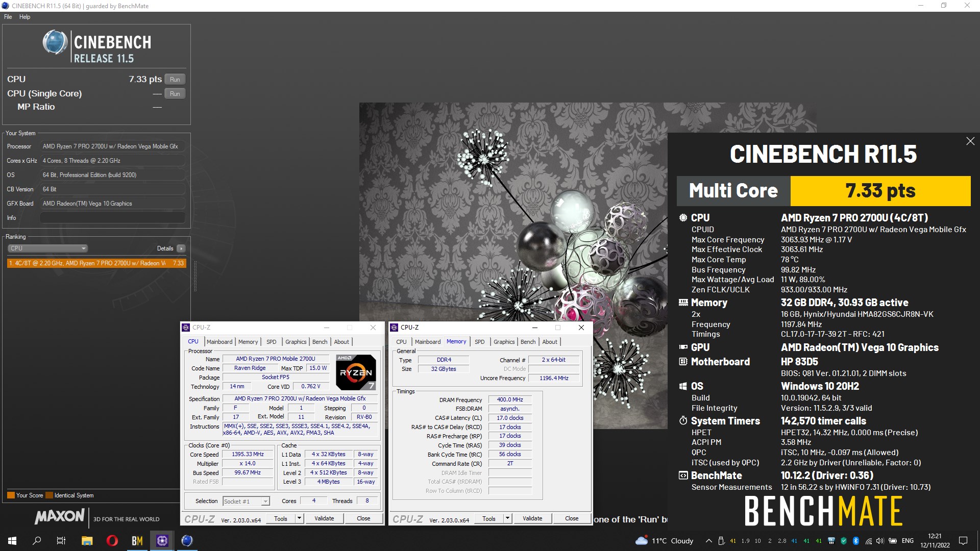Expand Tools dropdown arrow in right CPU-Z window

click(x=508, y=518)
